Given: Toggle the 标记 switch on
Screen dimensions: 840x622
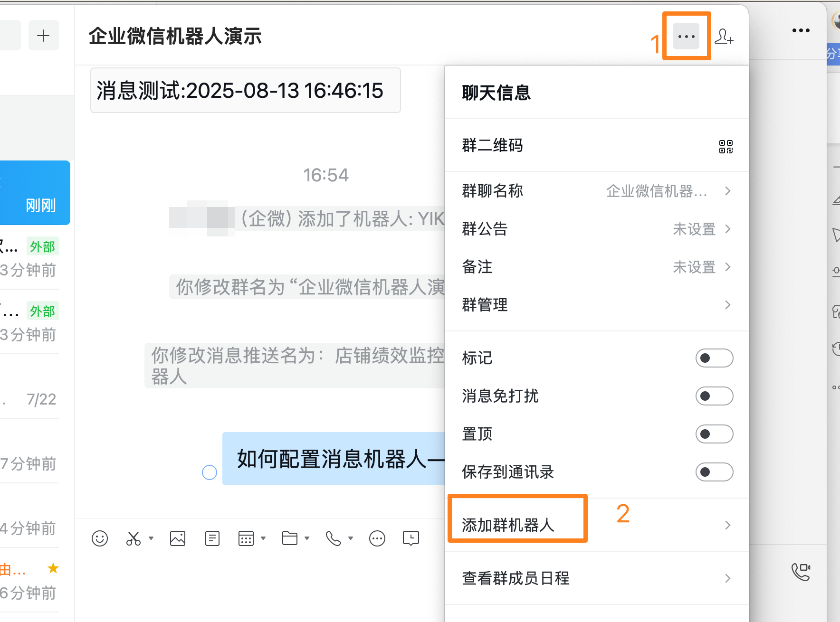Looking at the screenshot, I should click(714, 358).
